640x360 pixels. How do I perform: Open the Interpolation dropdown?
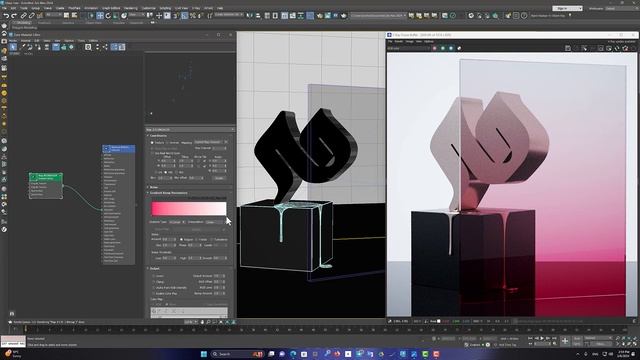216,222
